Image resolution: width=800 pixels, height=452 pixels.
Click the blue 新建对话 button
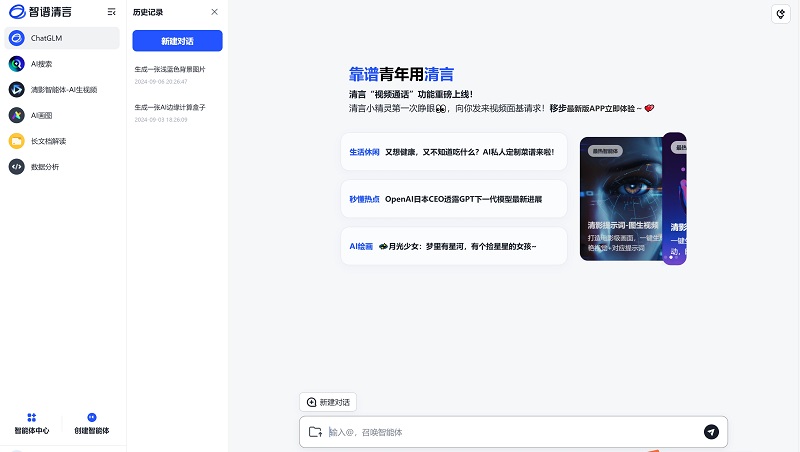pyautogui.click(x=177, y=41)
